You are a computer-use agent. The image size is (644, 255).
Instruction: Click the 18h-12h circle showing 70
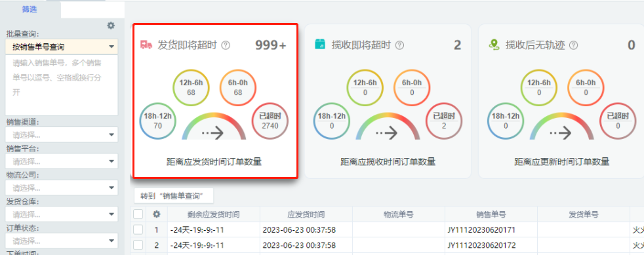coord(157,121)
